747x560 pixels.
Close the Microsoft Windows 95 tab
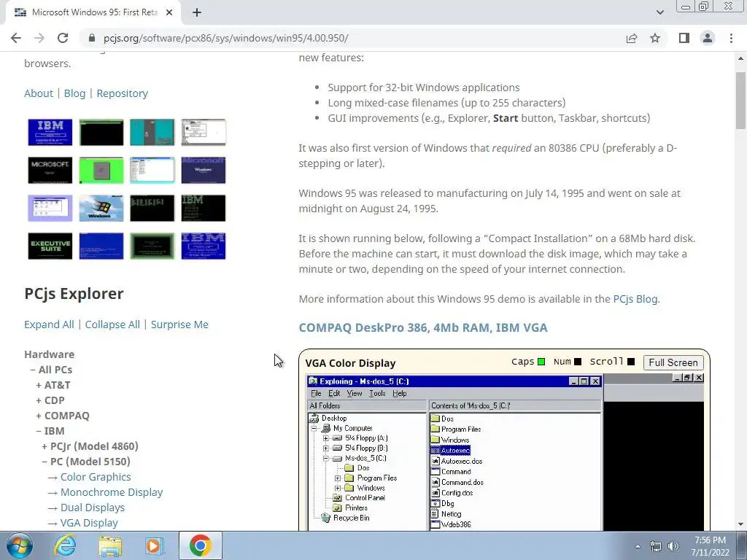click(x=169, y=12)
